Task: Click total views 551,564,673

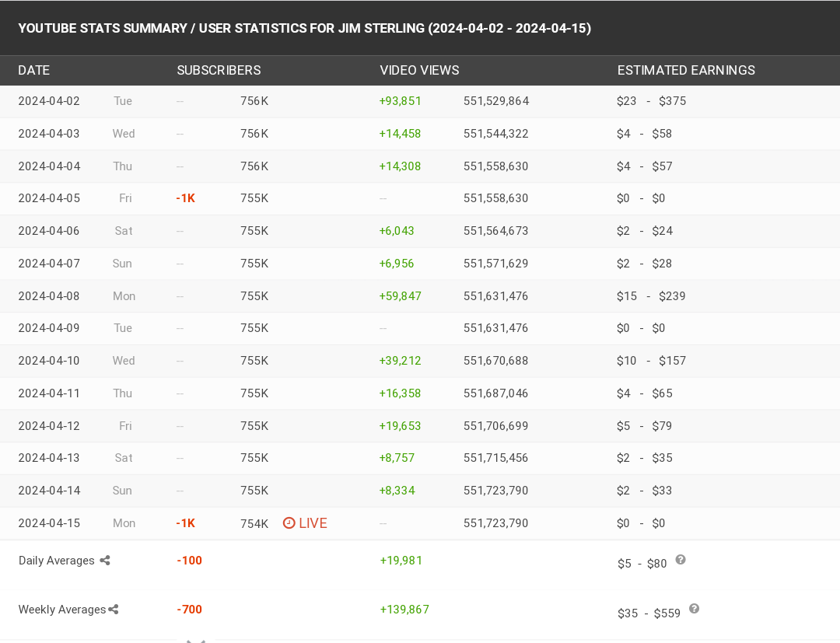Action: [496, 231]
